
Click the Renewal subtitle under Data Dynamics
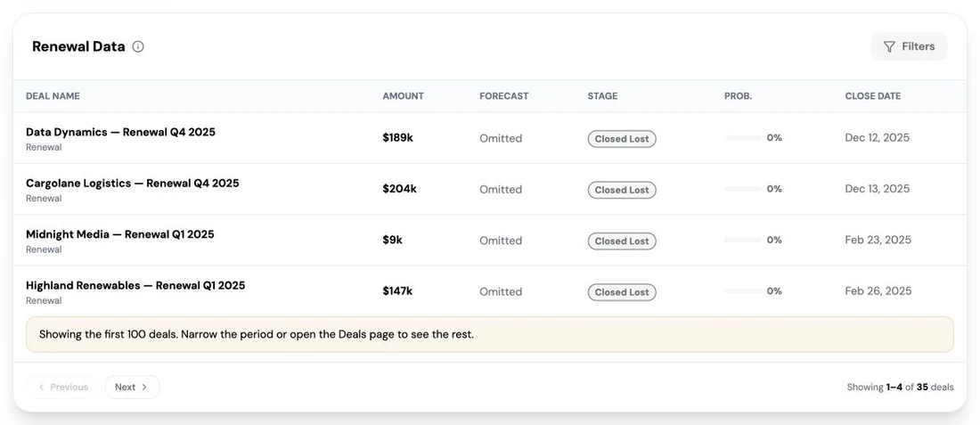point(44,148)
